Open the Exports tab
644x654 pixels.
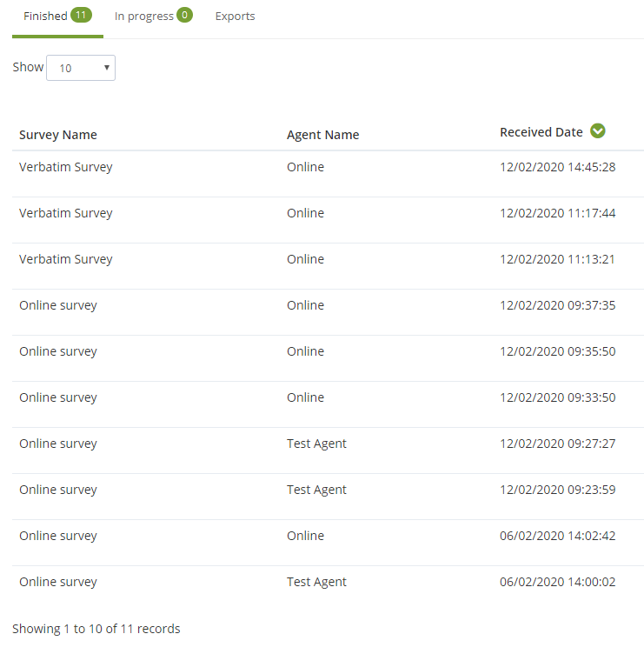point(236,16)
